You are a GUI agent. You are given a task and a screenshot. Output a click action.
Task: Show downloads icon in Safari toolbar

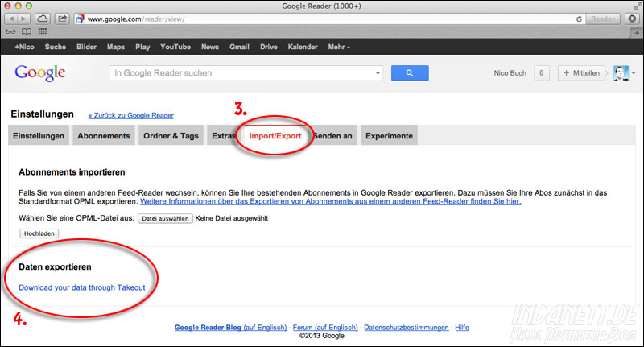632,19
